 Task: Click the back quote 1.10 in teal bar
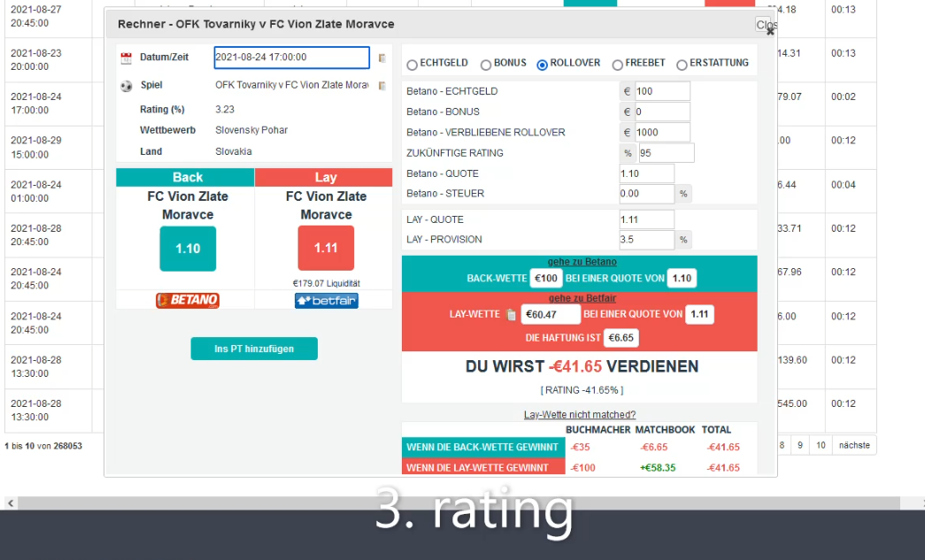pos(682,279)
